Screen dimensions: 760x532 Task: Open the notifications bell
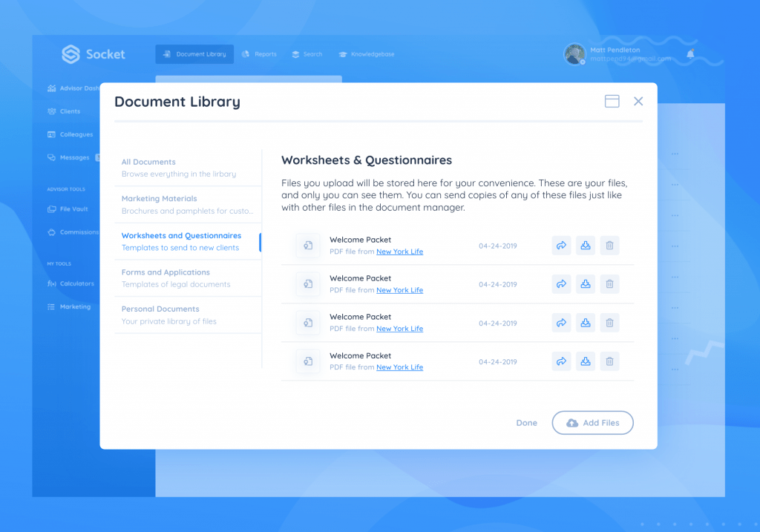tap(690, 54)
